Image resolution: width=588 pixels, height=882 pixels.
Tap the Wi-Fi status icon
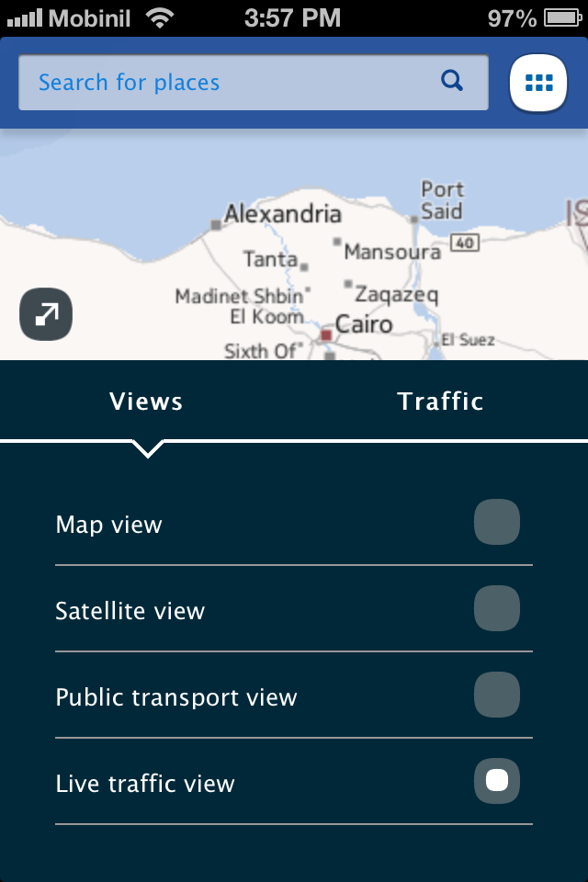pos(160,18)
